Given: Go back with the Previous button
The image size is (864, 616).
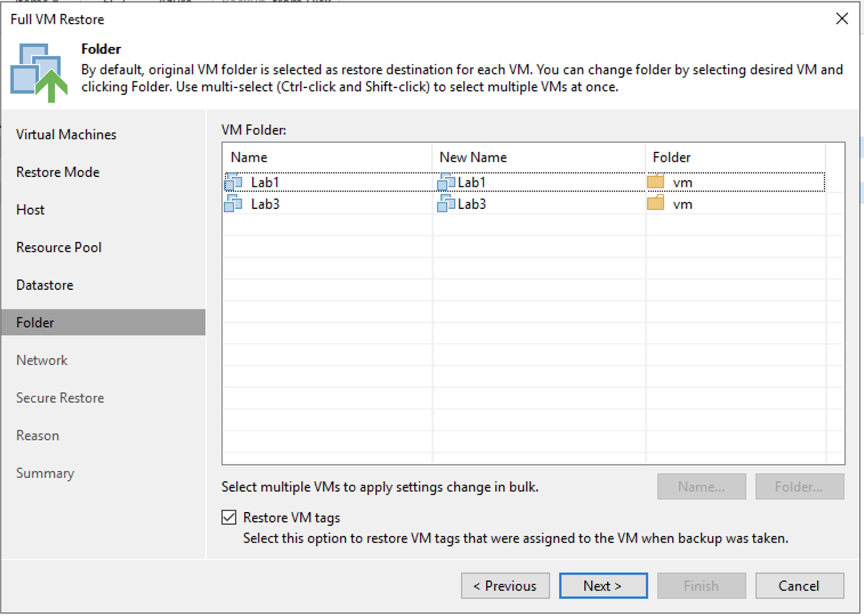Looking at the screenshot, I should pos(505,586).
